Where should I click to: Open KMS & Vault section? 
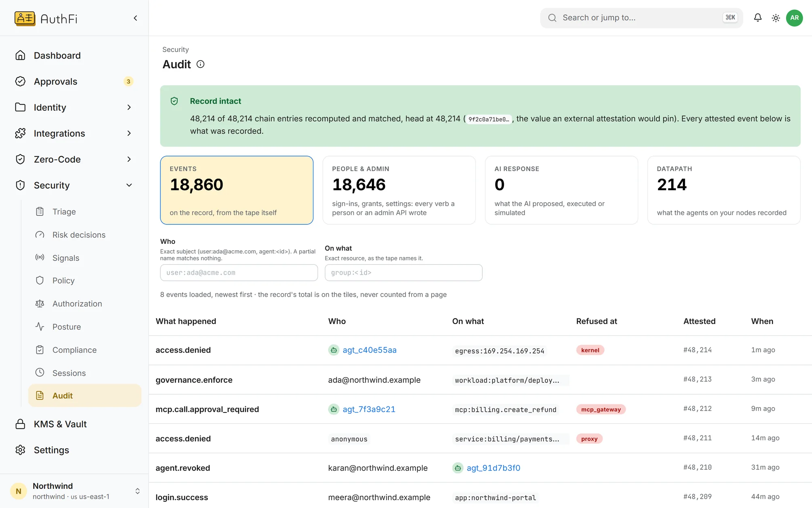click(x=74, y=424)
